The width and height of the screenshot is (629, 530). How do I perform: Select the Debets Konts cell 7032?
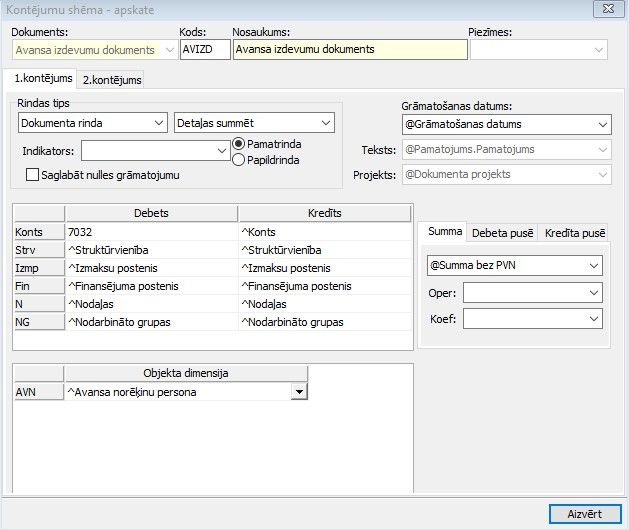150,232
